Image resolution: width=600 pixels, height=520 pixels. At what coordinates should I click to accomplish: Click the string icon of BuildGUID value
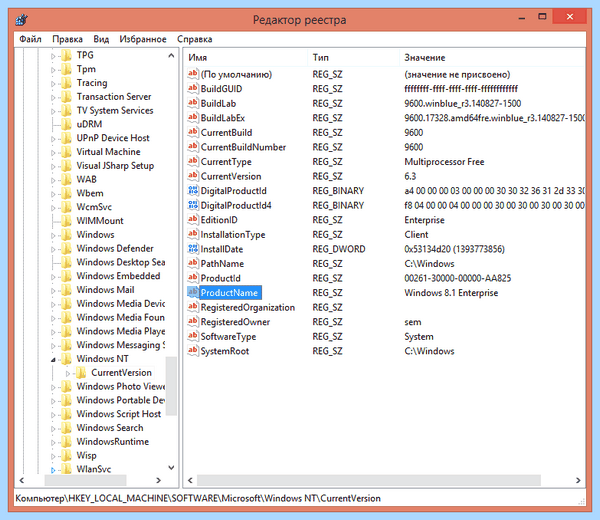[193, 88]
